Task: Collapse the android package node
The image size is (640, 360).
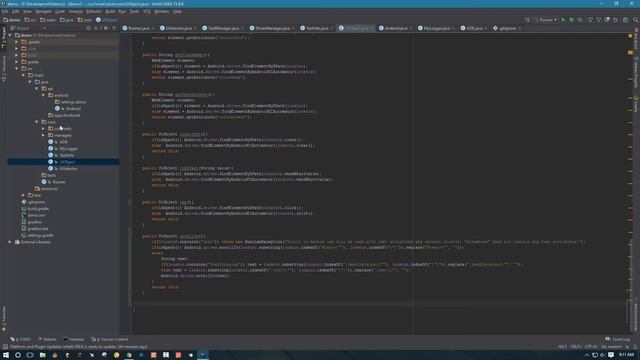Action: click(43, 95)
